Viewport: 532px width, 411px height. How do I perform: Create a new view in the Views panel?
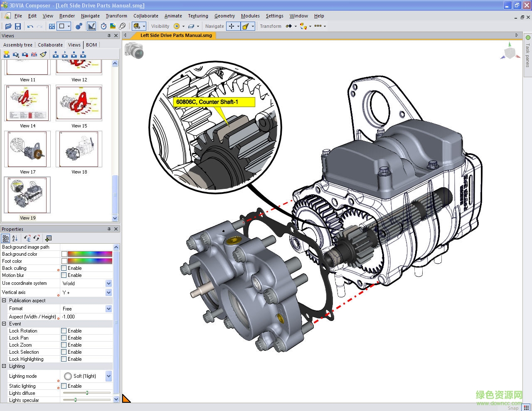(x=6, y=54)
